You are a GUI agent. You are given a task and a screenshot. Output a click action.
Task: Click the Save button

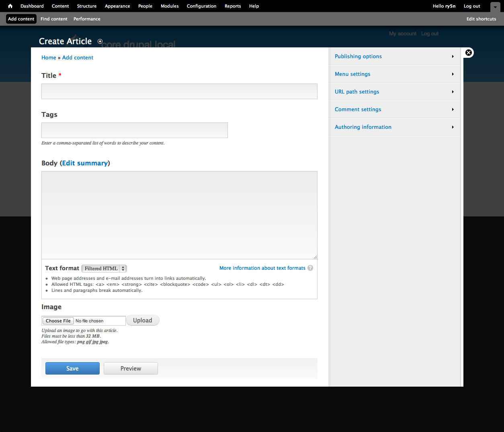pos(72,369)
